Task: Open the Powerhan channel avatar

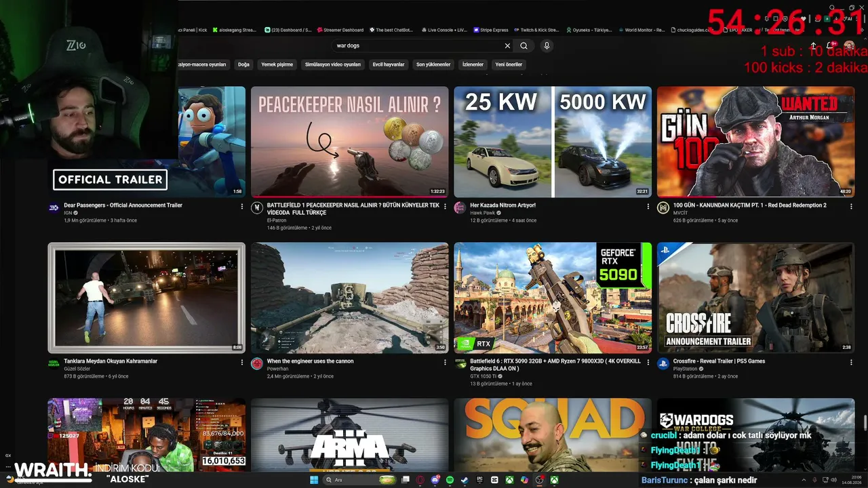Action: point(257,363)
